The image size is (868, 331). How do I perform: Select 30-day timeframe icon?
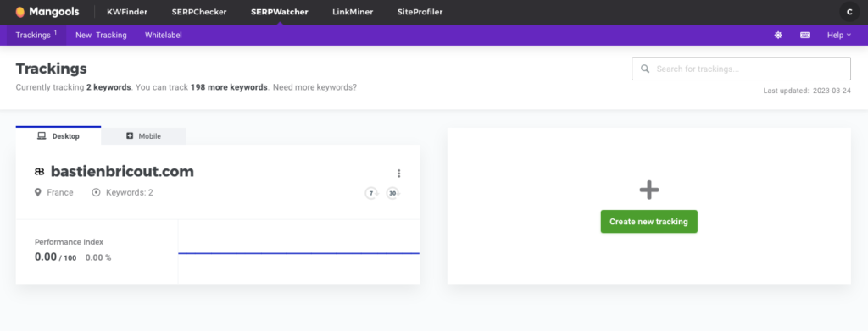(393, 193)
